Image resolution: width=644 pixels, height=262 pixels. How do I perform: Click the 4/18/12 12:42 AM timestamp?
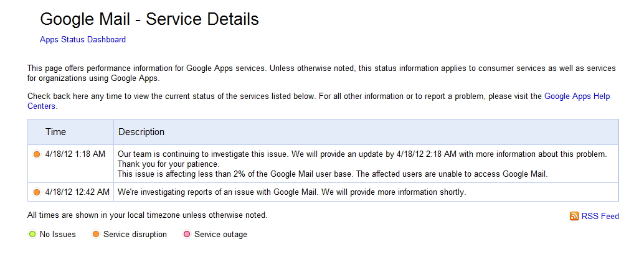tap(77, 192)
